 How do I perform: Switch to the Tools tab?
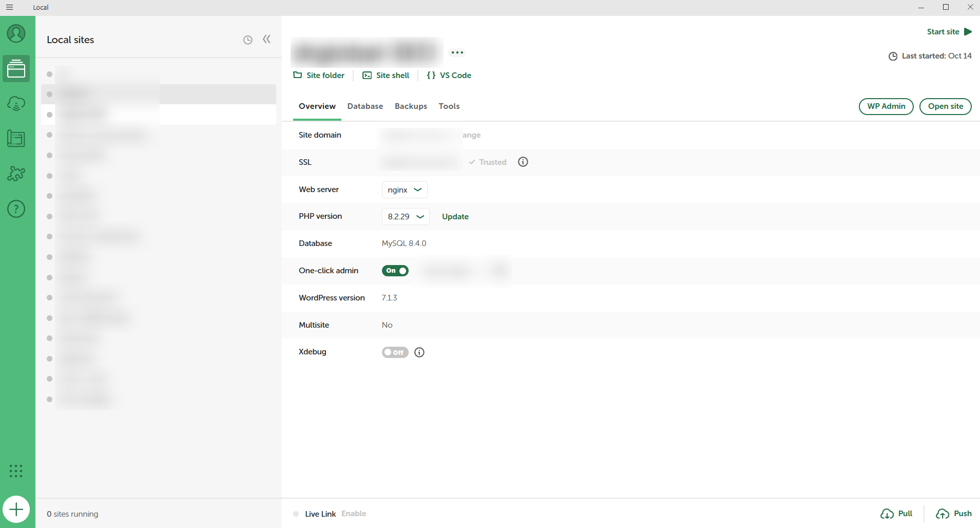pyautogui.click(x=449, y=106)
